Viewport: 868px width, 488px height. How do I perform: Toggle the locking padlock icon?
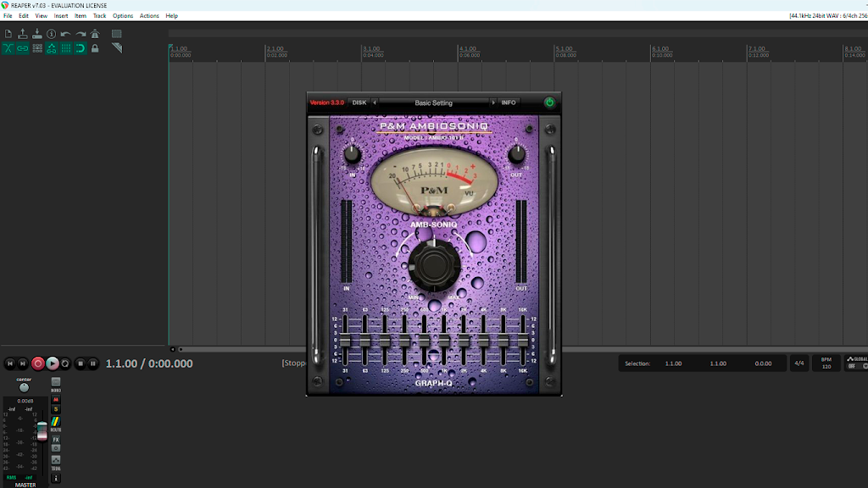click(x=95, y=48)
